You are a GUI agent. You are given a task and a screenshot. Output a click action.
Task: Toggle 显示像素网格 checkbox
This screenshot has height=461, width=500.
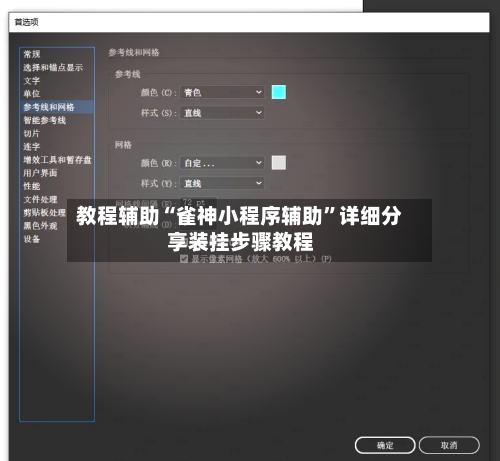tap(184, 259)
